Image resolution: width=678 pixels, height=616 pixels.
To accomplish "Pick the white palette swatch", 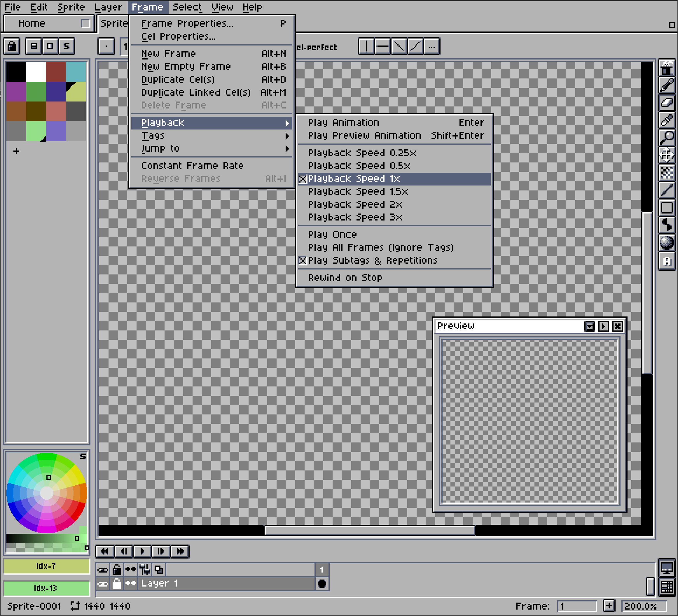I will (x=36, y=72).
